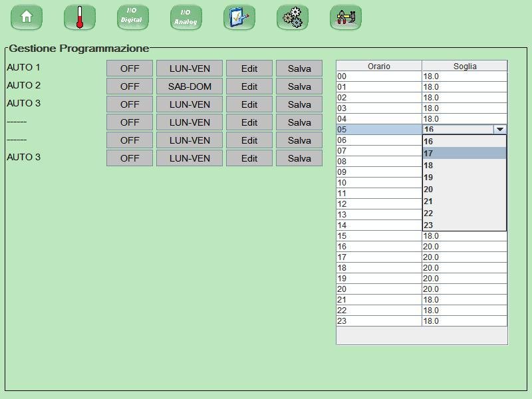Click the Home icon in the toolbar
532x399 pixels.
pos(27,17)
